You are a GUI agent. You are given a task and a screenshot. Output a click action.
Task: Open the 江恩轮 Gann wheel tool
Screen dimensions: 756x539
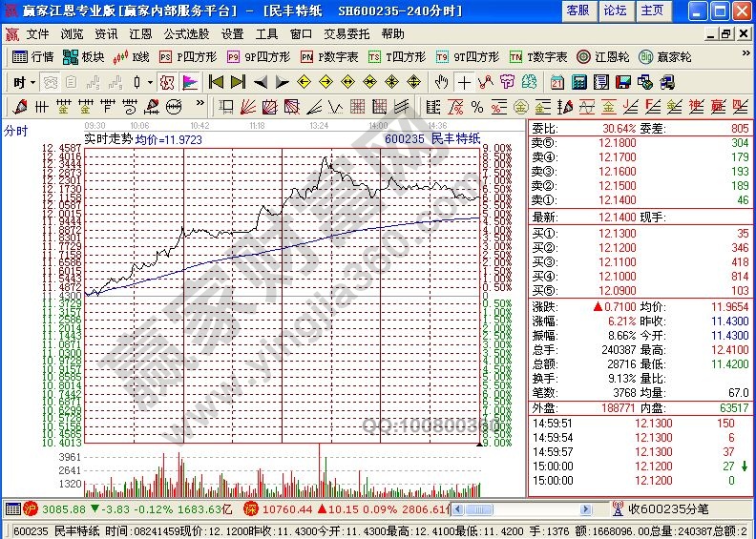607,57
